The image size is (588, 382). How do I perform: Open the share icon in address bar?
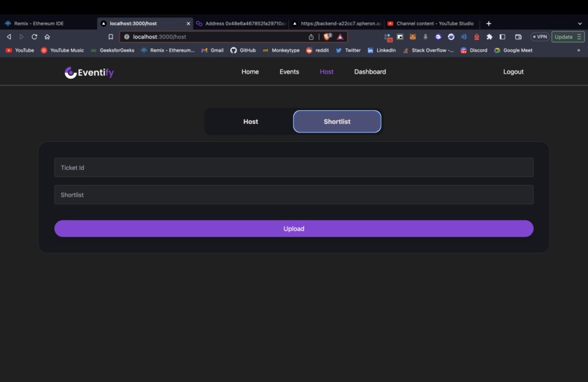click(x=311, y=36)
